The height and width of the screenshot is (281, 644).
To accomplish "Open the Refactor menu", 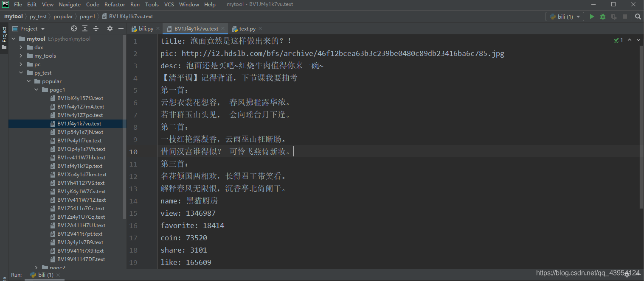I will (115, 4).
